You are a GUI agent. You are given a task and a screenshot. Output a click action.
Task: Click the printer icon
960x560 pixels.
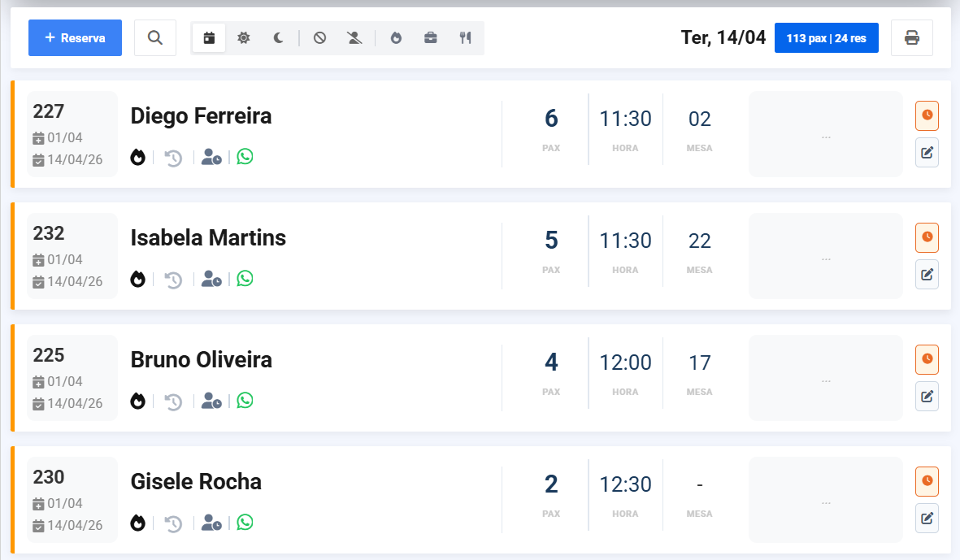(911, 37)
